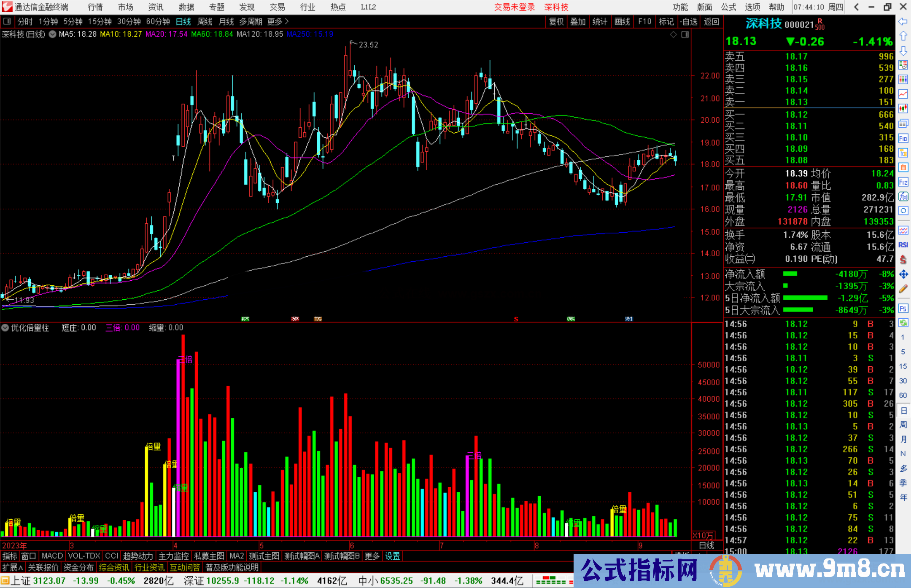911x588 pixels.
Task: Switch to the 周线 period tab
Action: click(205, 21)
